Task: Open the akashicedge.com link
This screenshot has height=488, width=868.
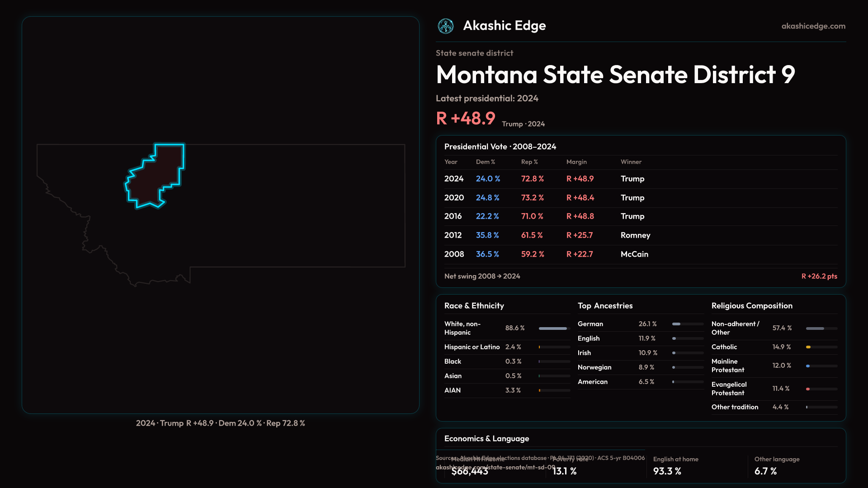Action: click(x=813, y=26)
